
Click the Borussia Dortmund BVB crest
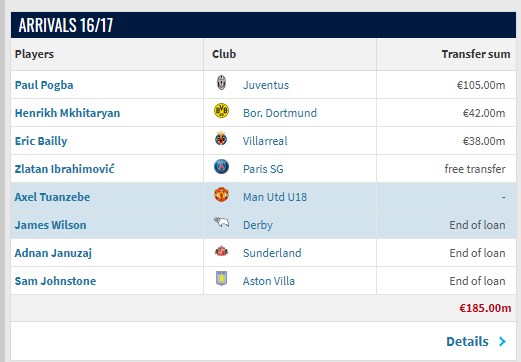tap(221, 111)
